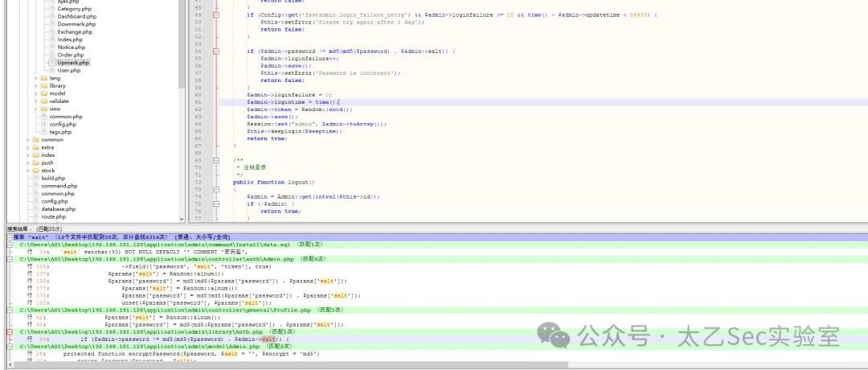Open search result line 182 unset params

point(149,303)
